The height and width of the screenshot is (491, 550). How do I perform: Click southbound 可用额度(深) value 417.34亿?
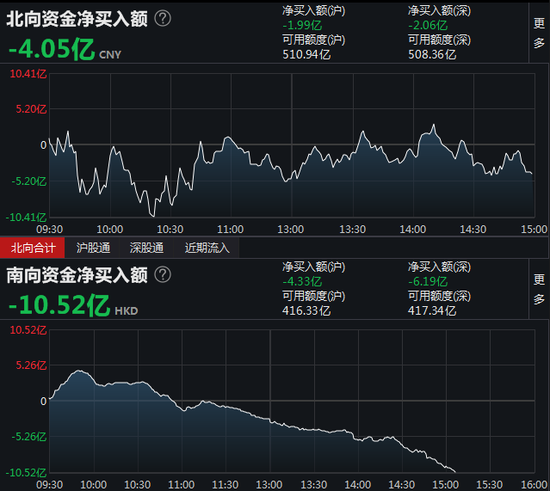[432, 310]
